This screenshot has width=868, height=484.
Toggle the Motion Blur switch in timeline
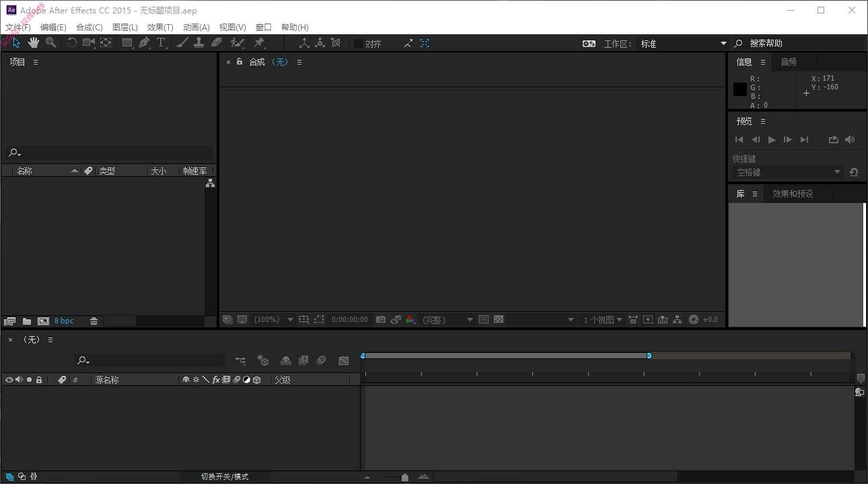tap(321, 361)
